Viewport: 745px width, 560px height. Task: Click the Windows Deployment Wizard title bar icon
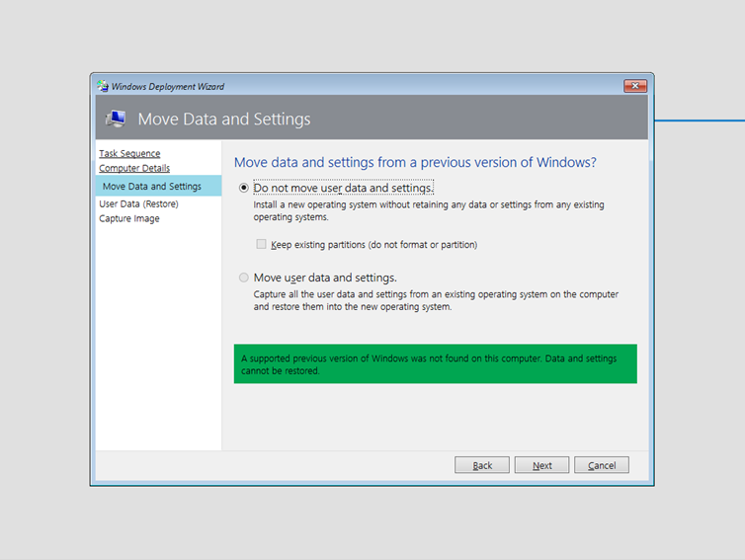(103, 86)
